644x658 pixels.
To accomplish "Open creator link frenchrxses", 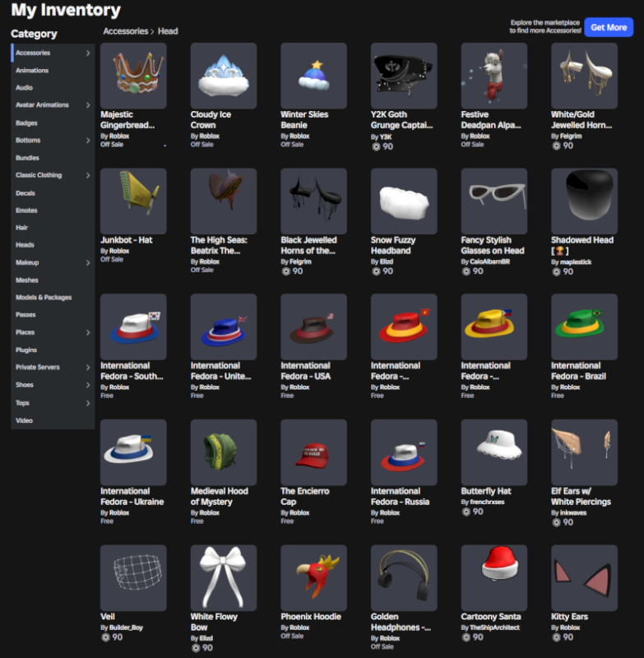I will [487, 502].
